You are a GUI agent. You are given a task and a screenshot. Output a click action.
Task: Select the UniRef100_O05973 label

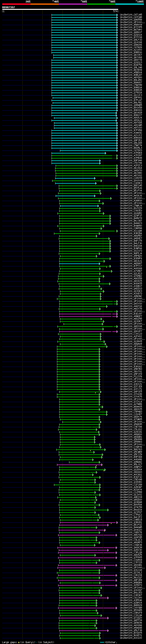tap(131, 585)
